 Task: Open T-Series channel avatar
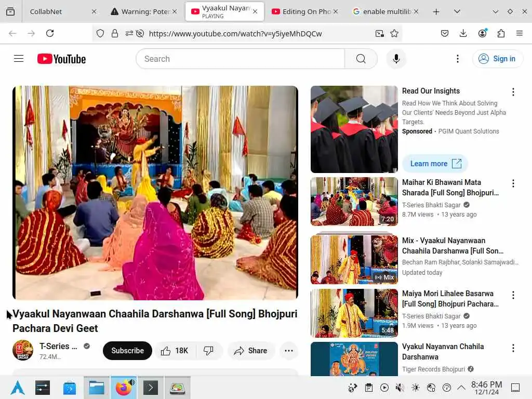[23, 350]
